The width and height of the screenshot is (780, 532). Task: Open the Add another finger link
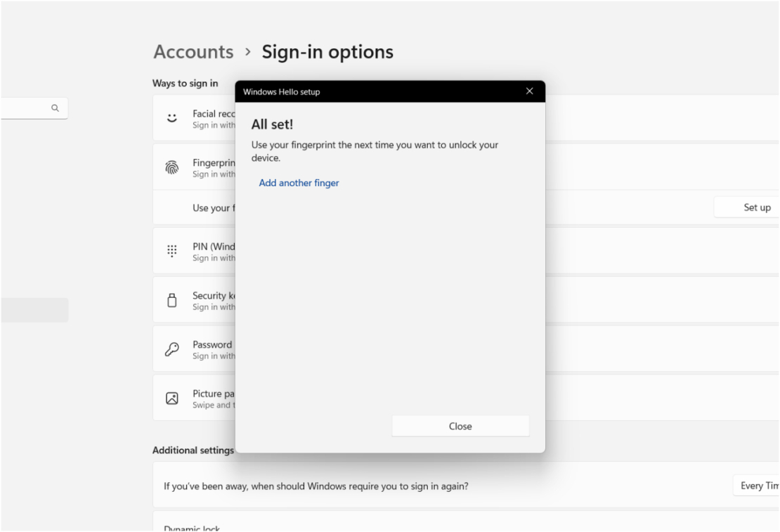coord(299,183)
